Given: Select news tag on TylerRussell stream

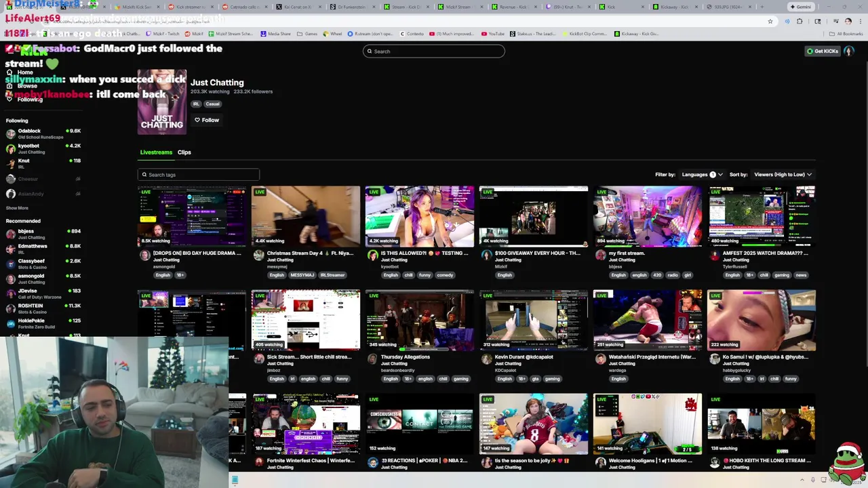Looking at the screenshot, I should pyautogui.click(x=801, y=275).
